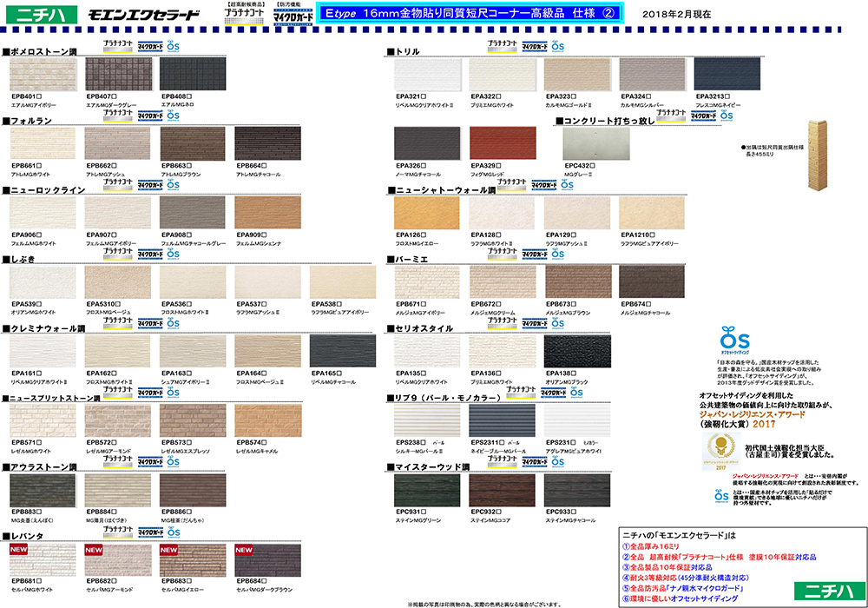Choose the EPB574 caramel stone swatch
Image resolution: width=868 pixels, height=608 pixels.
point(268,420)
